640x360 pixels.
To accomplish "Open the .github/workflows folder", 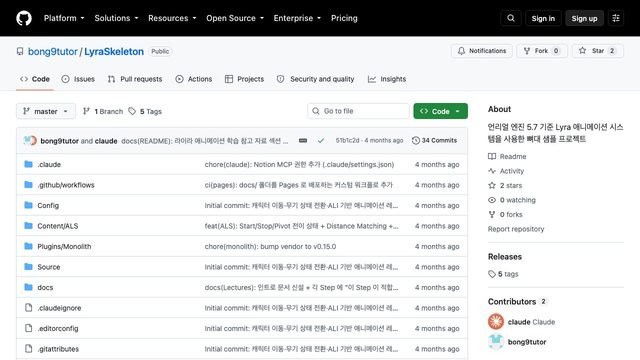I will [66, 185].
